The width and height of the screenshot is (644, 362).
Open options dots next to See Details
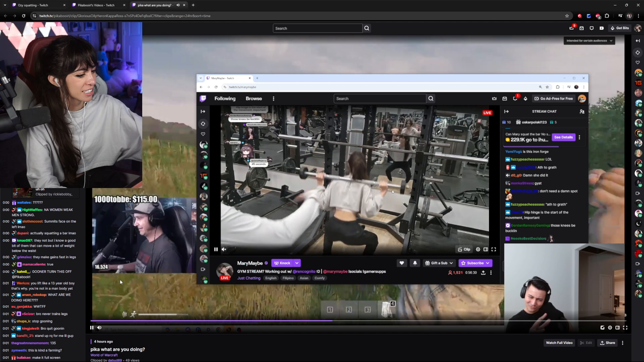[x=580, y=137]
